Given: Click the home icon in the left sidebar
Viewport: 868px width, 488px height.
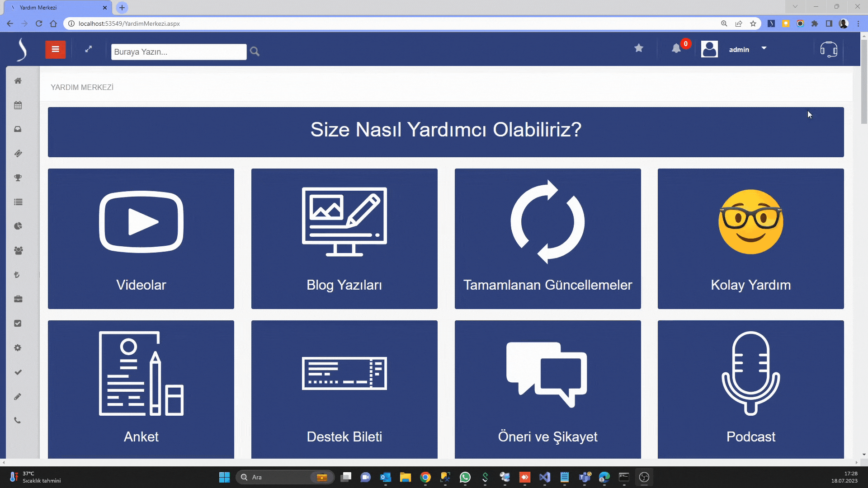Looking at the screenshot, I should 18,81.
